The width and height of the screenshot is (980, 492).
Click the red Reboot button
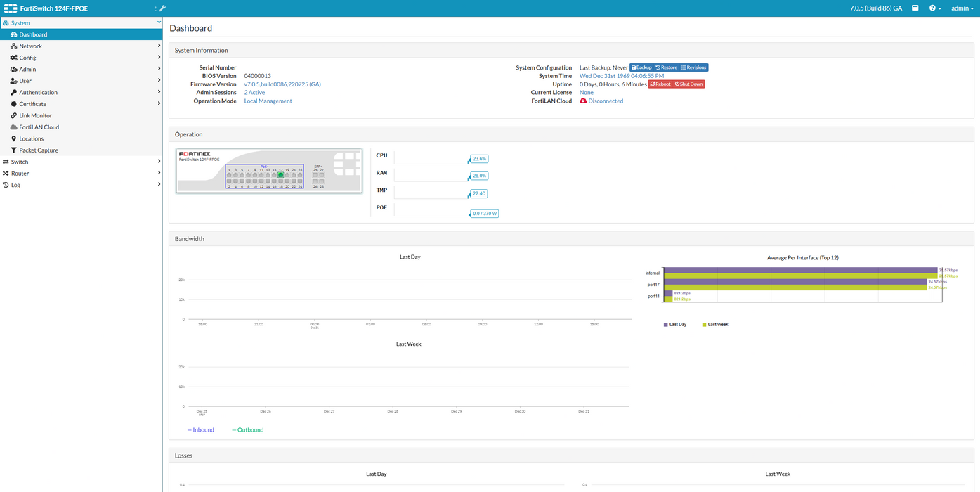(660, 84)
